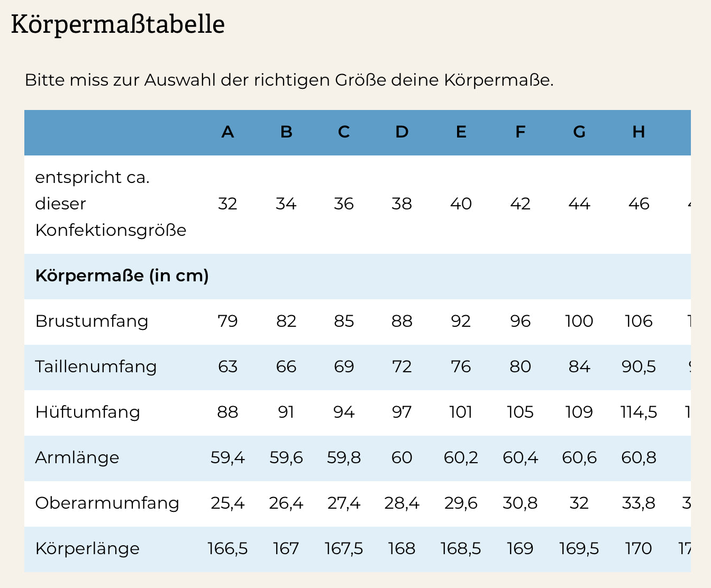The width and height of the screenshot is (711, 588).
Task: Select the Oberarmumfang row label
Action: click(x=107, y=503)
